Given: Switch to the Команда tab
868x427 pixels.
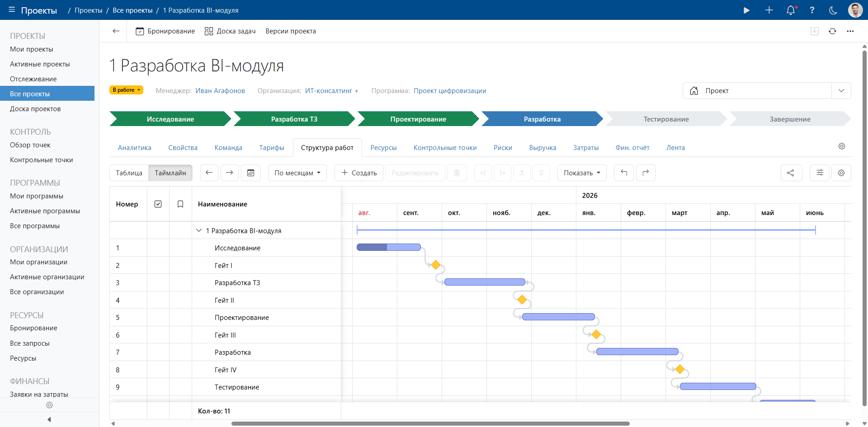Looking at the screenshot, I should 228,148.
